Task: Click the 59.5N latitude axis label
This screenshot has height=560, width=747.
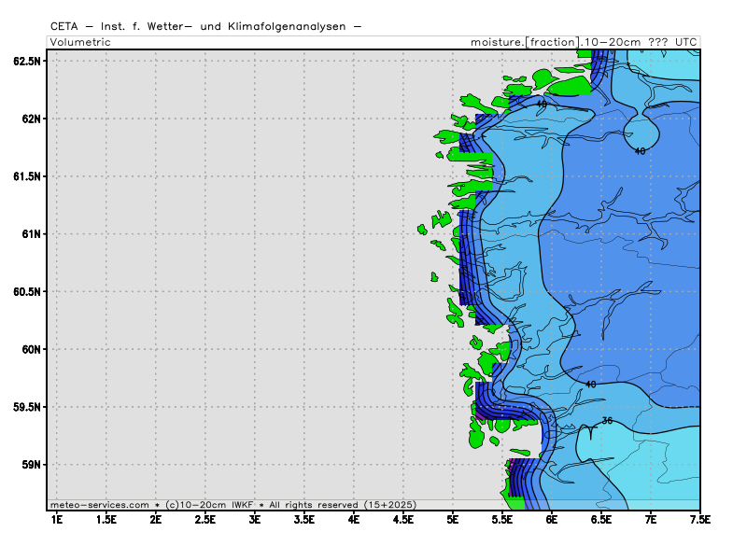Action: tap(27, 407)
